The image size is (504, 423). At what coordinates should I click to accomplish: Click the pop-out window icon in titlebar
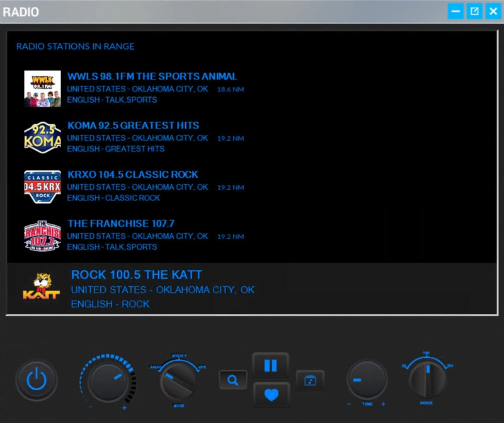[474, 11]
